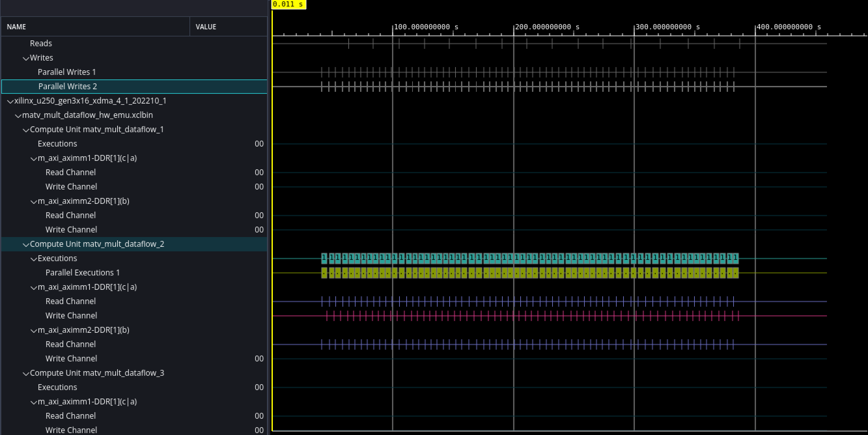Screen dimensions: 868x435
Task: Click the 100.000000000 s ruler label
Action: click(426, 27)
